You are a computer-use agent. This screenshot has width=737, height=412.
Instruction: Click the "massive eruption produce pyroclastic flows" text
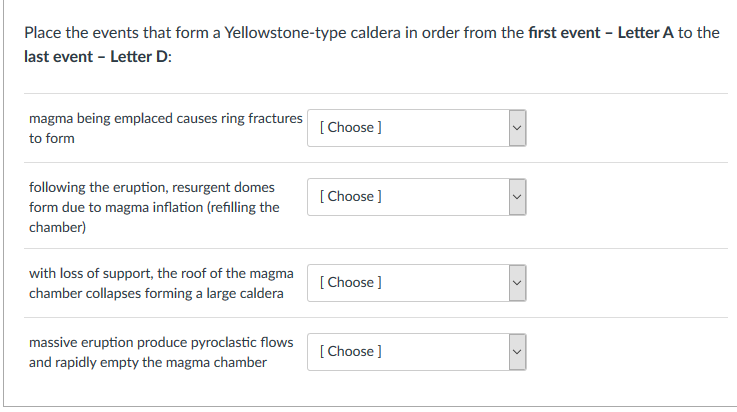(x=161, y=342)
